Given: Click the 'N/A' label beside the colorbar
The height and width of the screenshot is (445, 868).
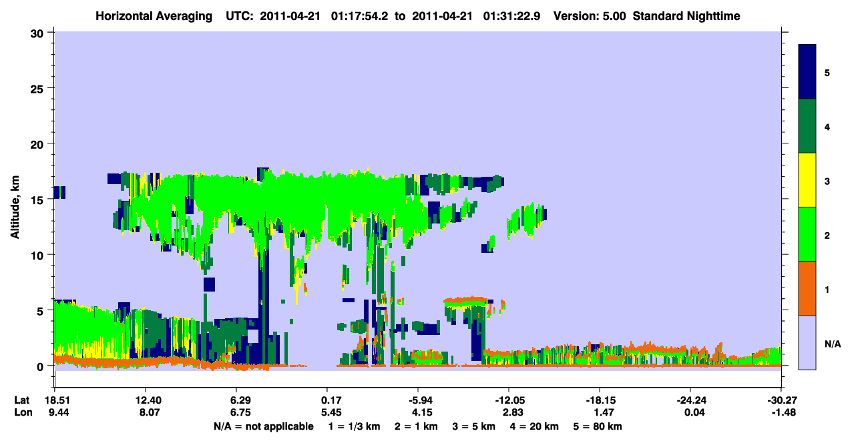Looking at the screenshot, I should pyautogui.click(x=832, y=344).
